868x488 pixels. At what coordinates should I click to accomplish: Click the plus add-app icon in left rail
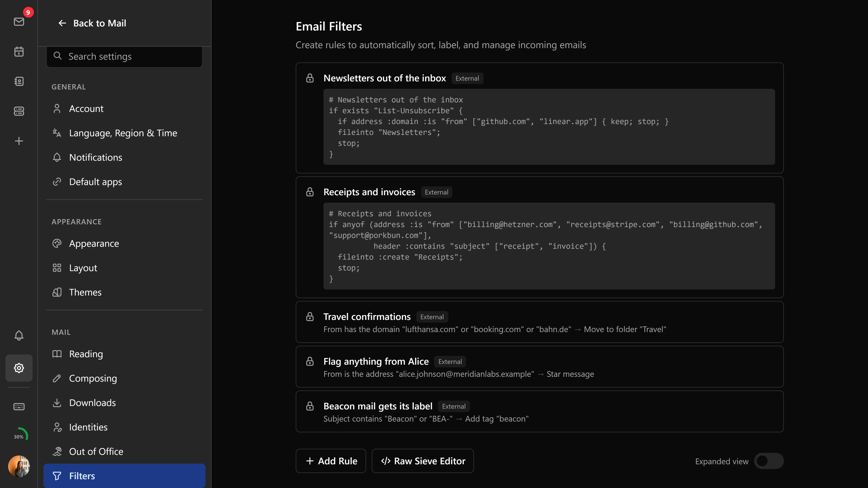pos(19,141)
